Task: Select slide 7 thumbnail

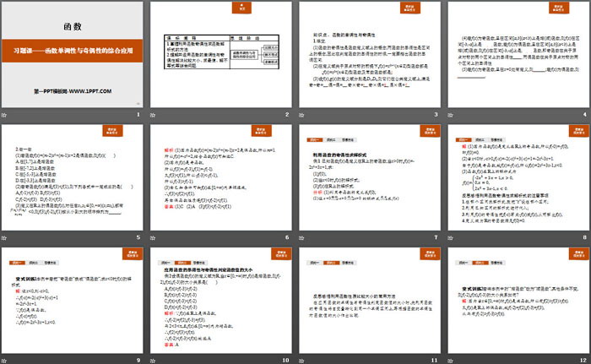Action: click(370, 177)
